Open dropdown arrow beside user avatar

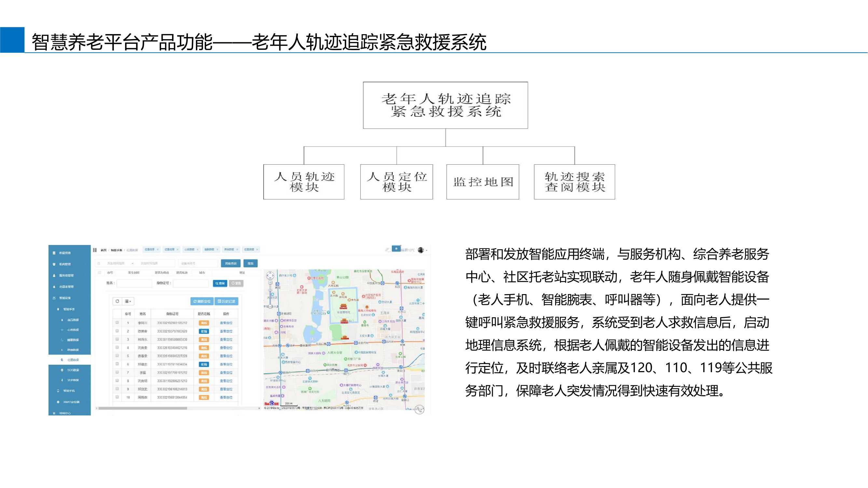click(427, 250)
